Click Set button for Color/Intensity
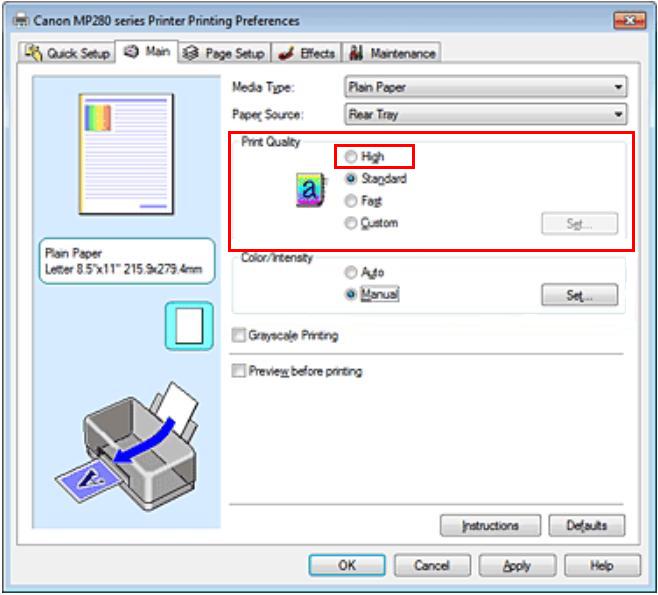The image size is (658, 595). [x=580, y=295]
